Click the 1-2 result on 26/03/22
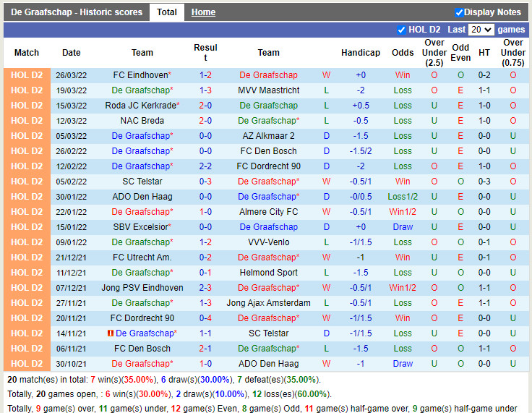The width and height of the screenshot is (532, 413). [x=205, y=75]
